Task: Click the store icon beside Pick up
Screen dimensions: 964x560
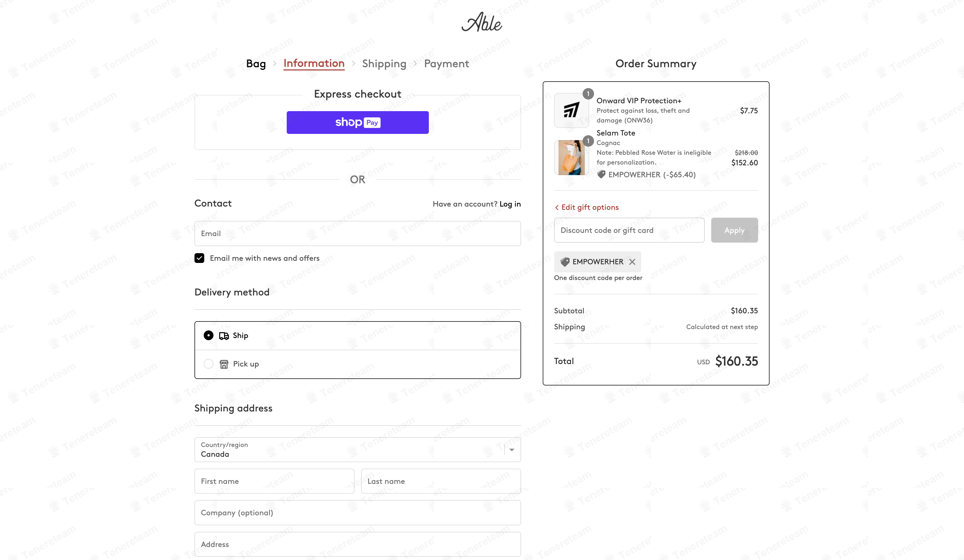Action: tap(224, 364)
